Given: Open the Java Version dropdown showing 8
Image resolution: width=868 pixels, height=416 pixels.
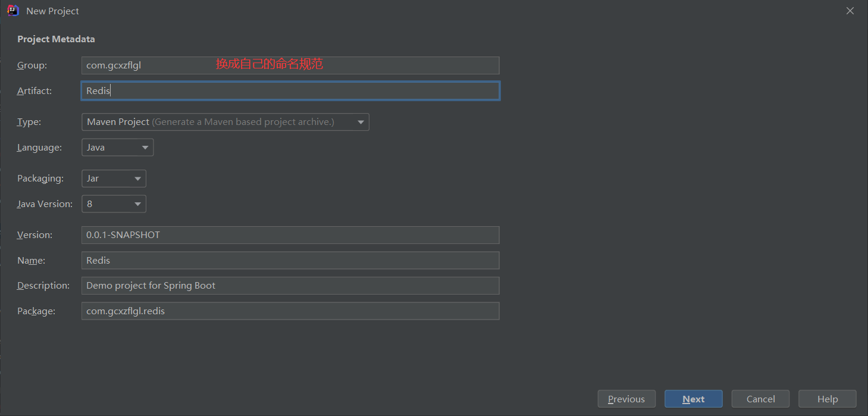Looking at the screenshot, I should [114, 204].
